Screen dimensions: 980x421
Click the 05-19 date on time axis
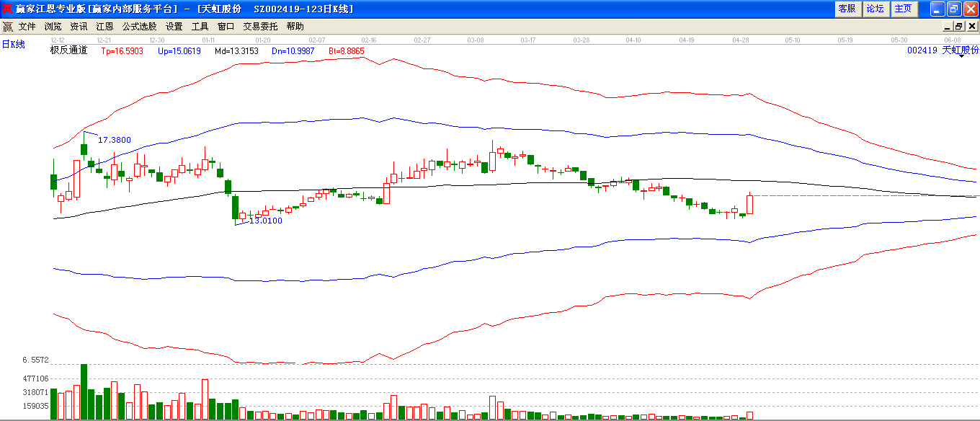pyautogui.click(x=845, y=40)
